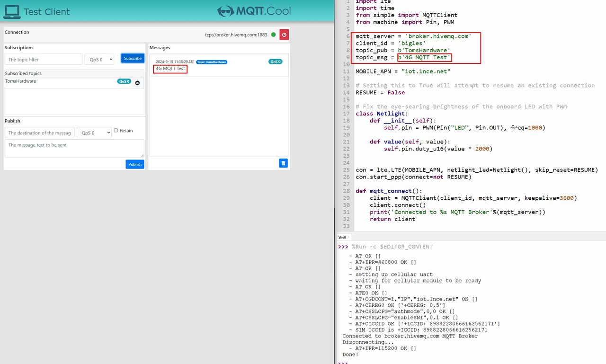The image size is (606, 364).
Task: Click the message text area
Action: tap(74, 148)
